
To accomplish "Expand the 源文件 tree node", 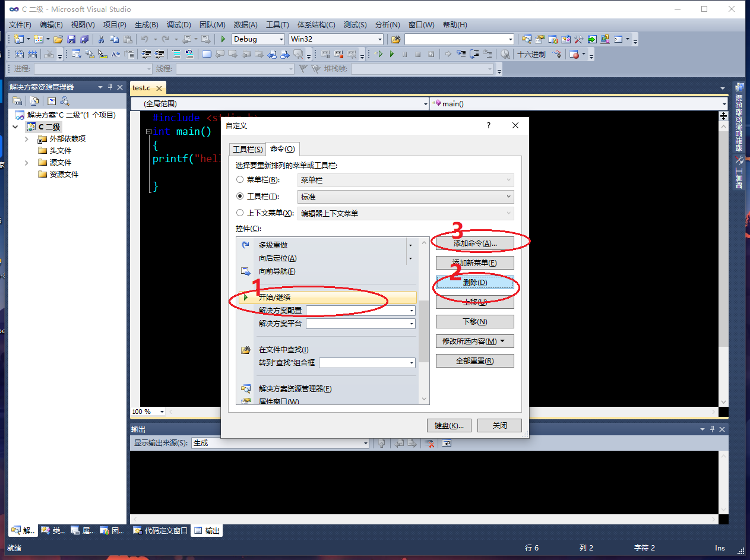I will tap(26, 162).
